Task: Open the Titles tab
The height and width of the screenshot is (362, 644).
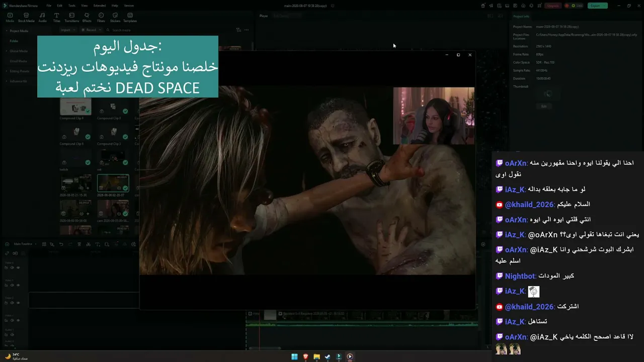Action: [x=57, y=18]
